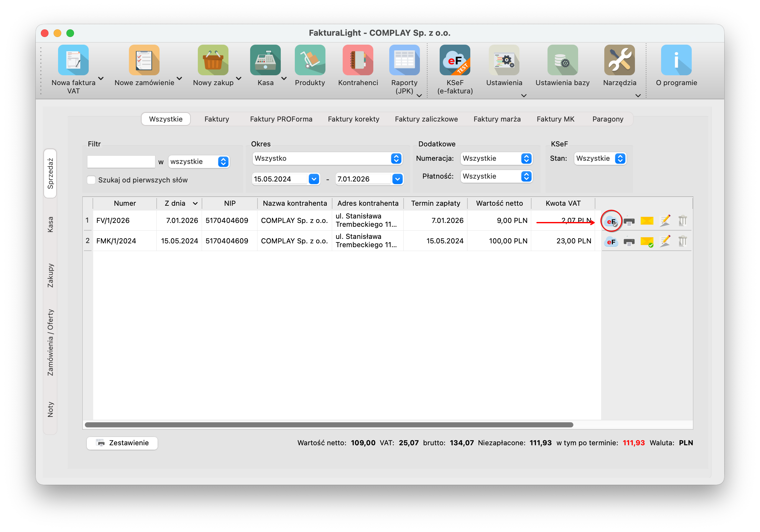Open the Produkty toolbar icon
760x532 pixels.
309,60
